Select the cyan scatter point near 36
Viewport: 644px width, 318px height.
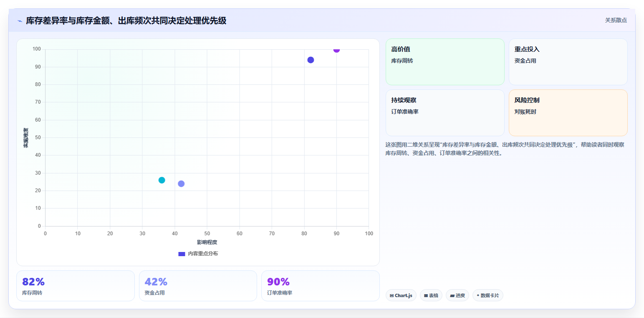tap(162, 180)
